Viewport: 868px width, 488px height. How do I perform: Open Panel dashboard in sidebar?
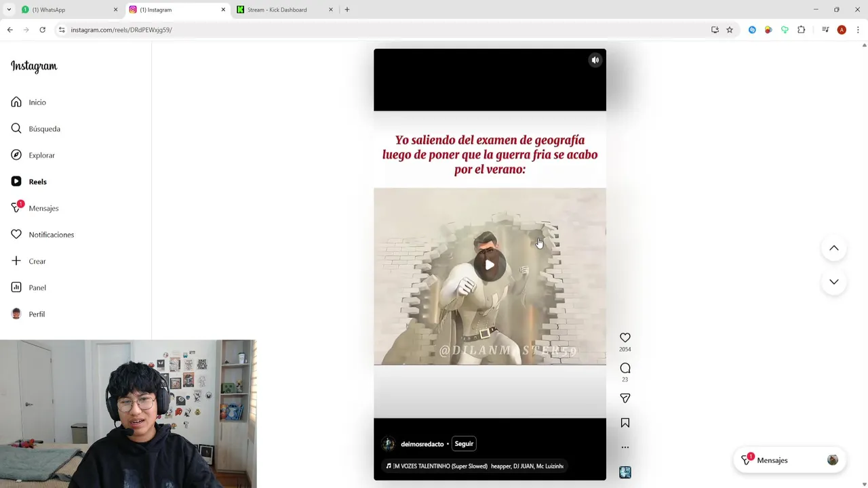[x=28, y=287]
